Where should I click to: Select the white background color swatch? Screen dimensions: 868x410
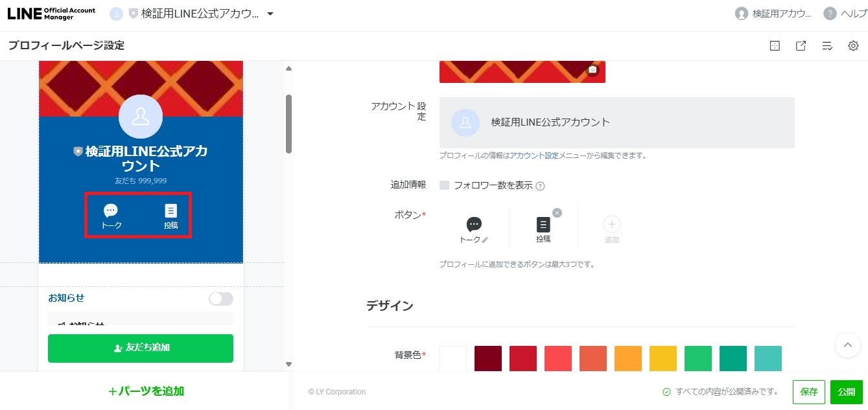[453, 359]
